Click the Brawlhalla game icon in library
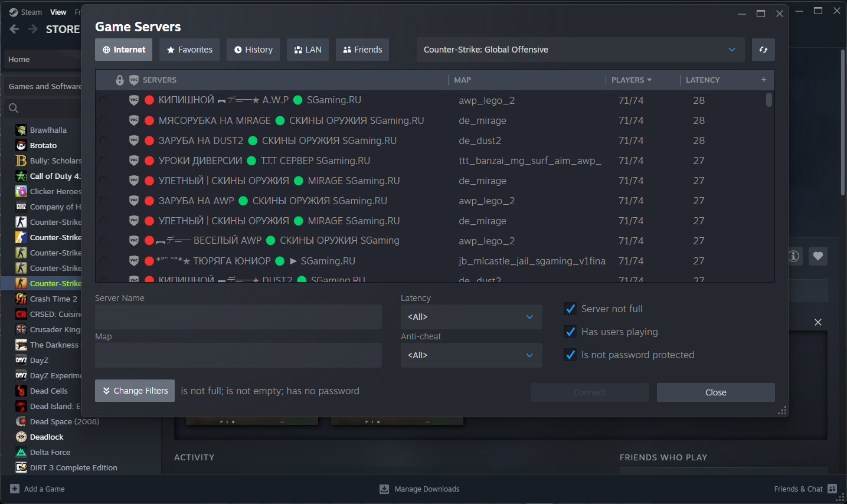Image resolution: width=847 pixels, height=504 pixels. pos(21,130)
